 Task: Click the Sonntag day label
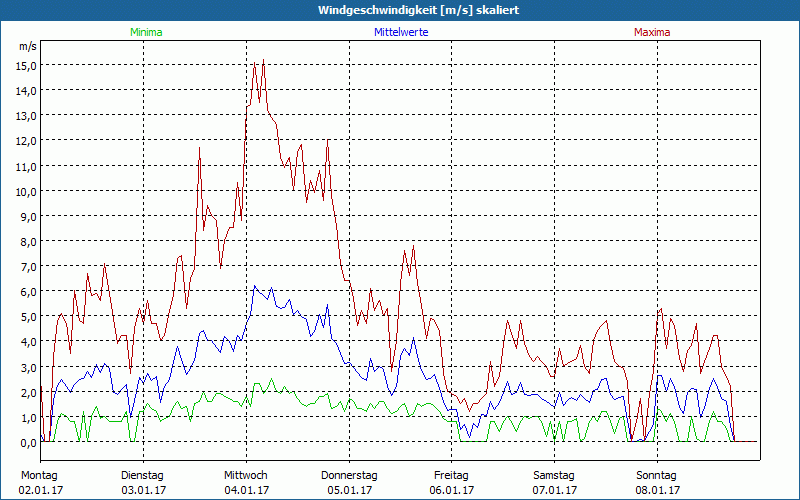click(x=657, y=475)
